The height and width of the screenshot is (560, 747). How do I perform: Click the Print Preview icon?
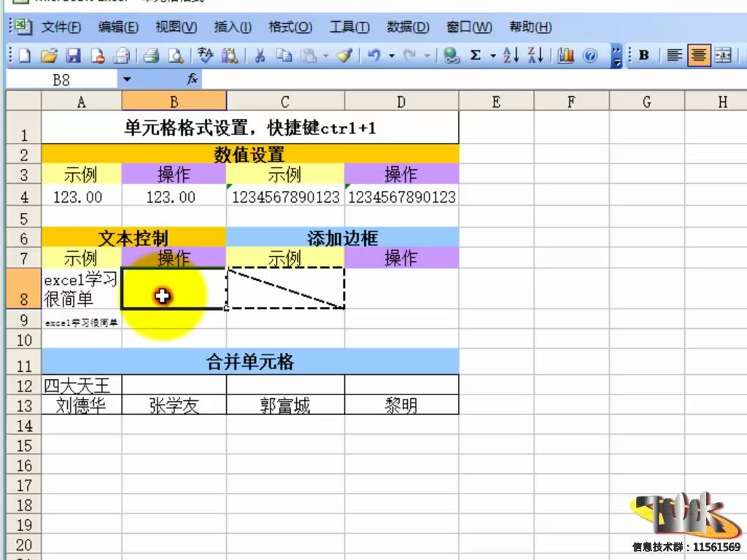pos(175,55)
